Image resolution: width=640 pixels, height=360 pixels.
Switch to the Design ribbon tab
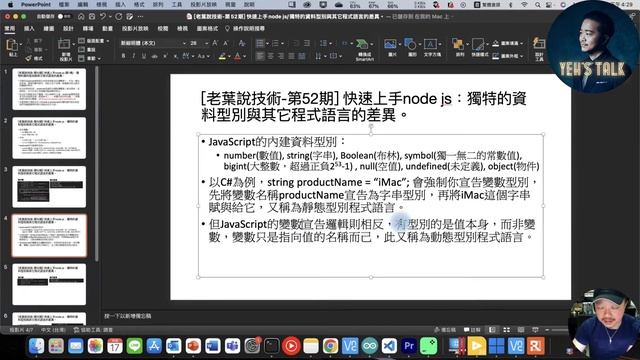[68, 29]
